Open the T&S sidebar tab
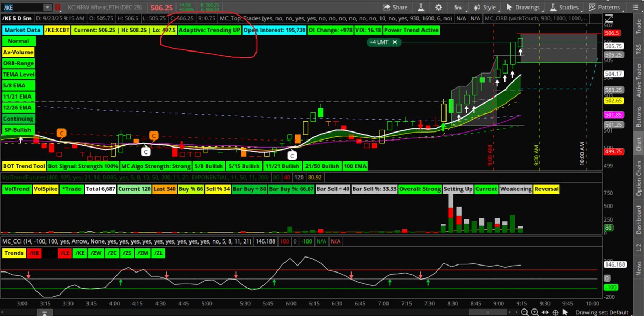This screenshot has height=316, width=644. pyautogui.click(x=638, y=49)
